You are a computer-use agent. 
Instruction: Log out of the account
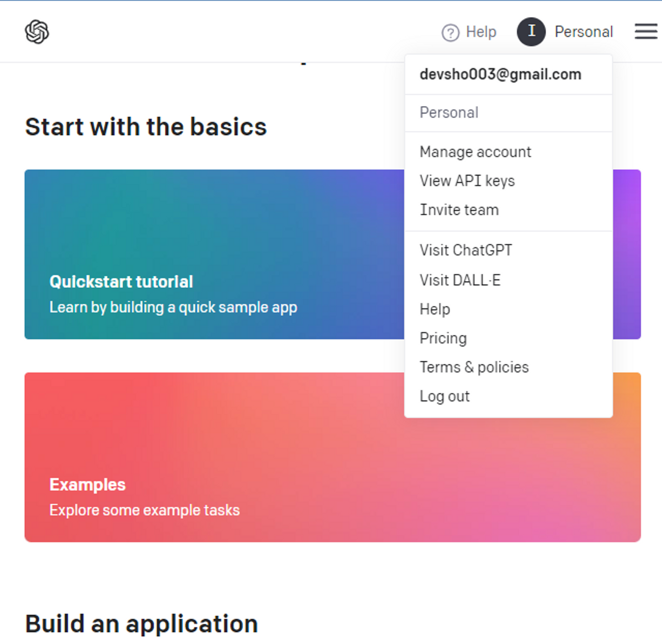tap(445, 396)
